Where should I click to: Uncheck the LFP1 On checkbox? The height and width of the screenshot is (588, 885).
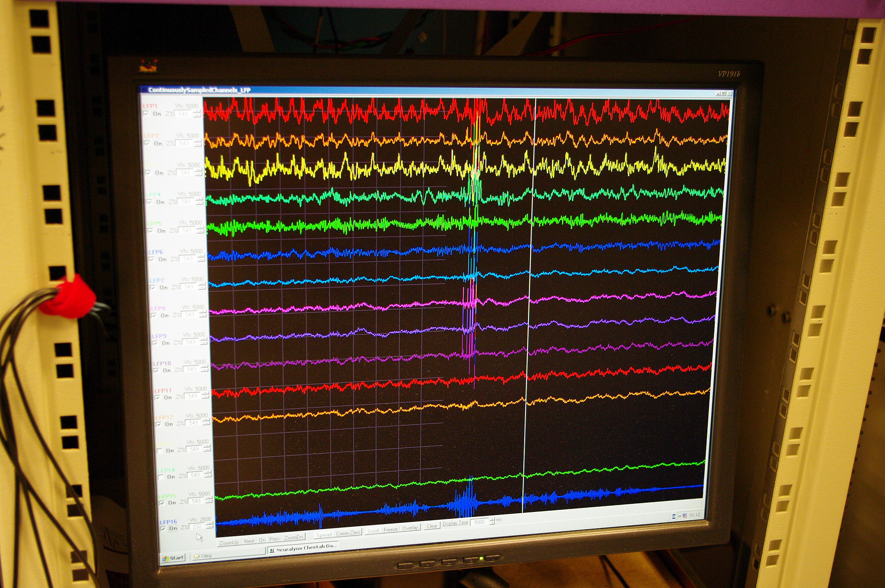tap(146, 114)
